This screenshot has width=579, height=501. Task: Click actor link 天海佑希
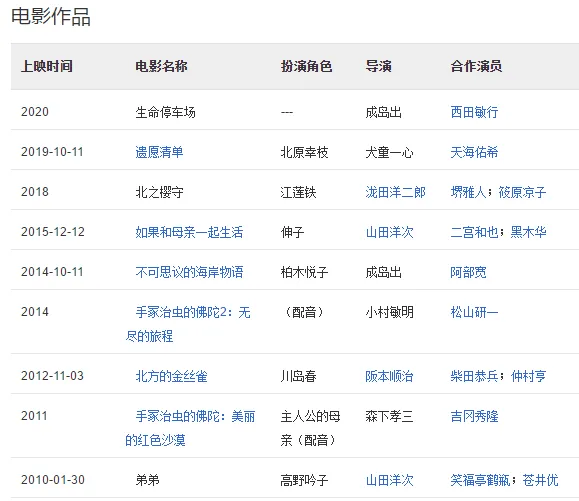pyautogui.click(x=474, y=152)
